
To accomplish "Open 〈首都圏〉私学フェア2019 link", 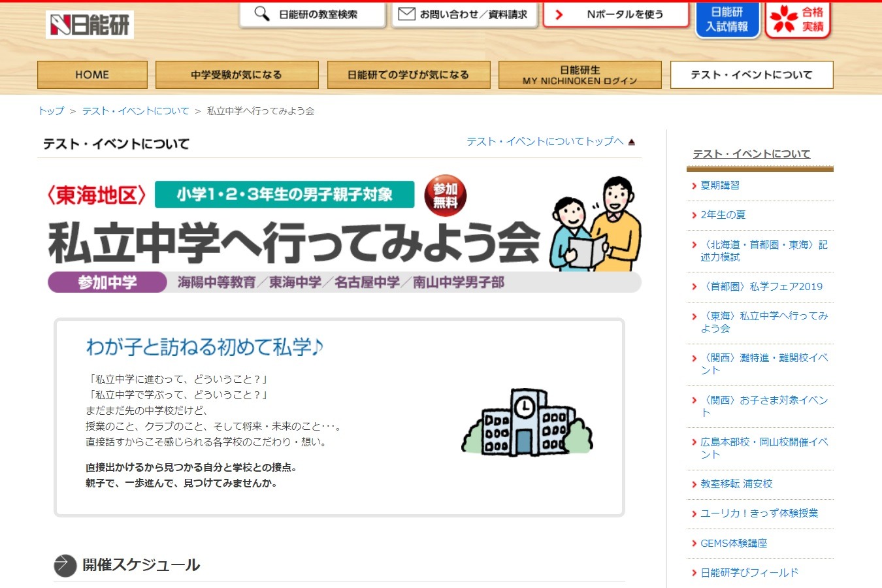I will tap(762, 286).
